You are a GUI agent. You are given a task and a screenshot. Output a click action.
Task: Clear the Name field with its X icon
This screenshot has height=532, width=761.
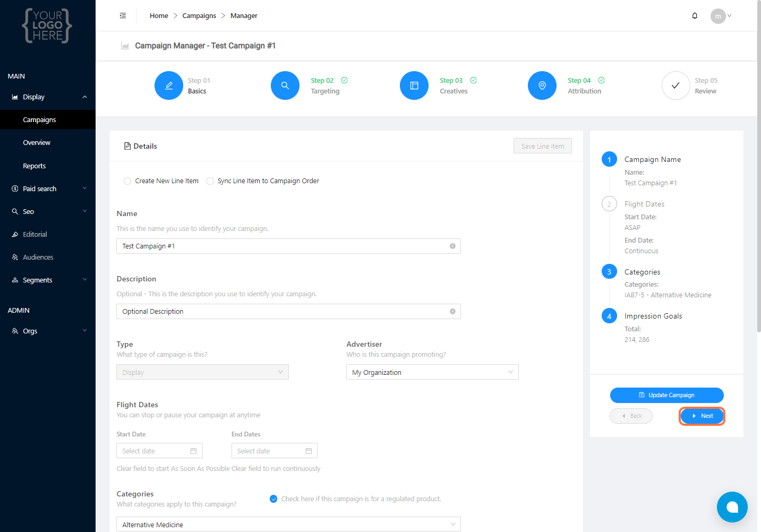(x=452, y=246)
